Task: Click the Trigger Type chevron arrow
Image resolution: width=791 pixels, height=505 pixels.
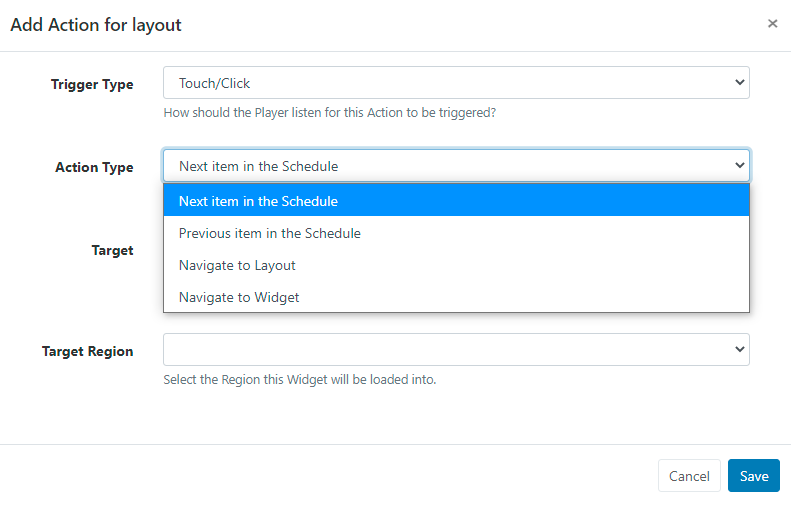Action: [x=740, y=83]
